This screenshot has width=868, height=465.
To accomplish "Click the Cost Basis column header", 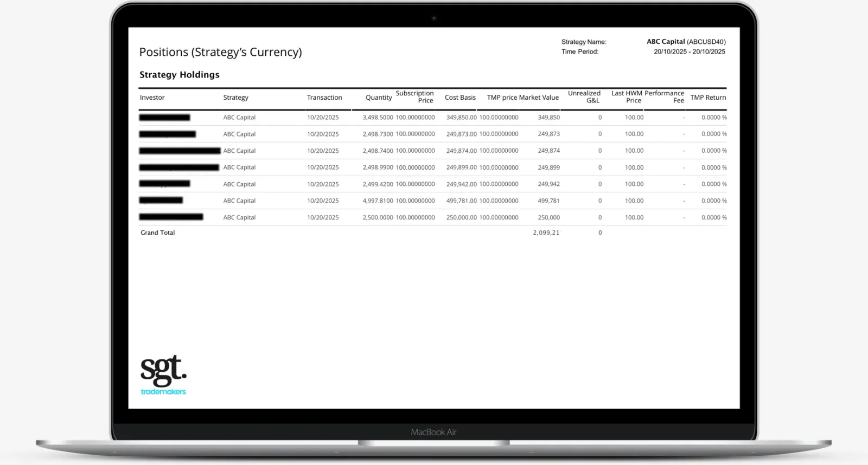I will 460,98.
